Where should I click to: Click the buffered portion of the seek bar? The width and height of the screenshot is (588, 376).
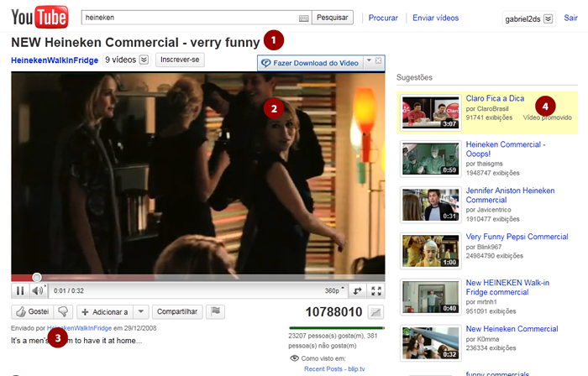98,278
